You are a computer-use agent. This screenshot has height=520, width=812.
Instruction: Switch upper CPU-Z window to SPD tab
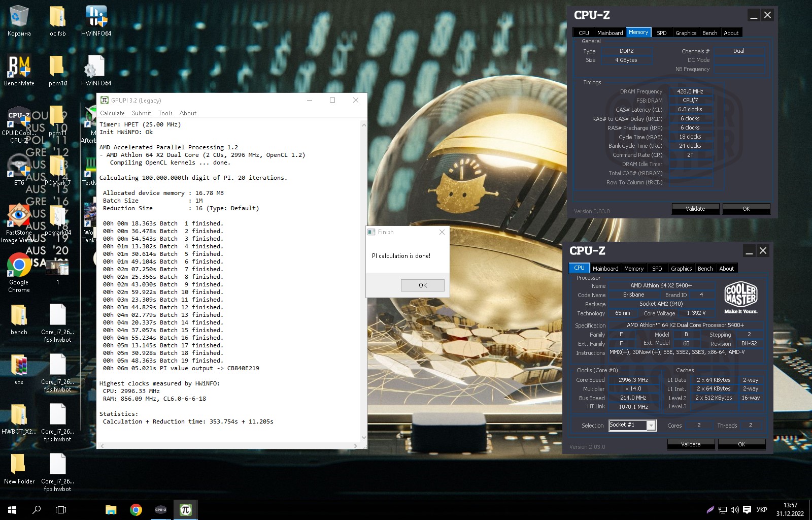tap(662, 33)
